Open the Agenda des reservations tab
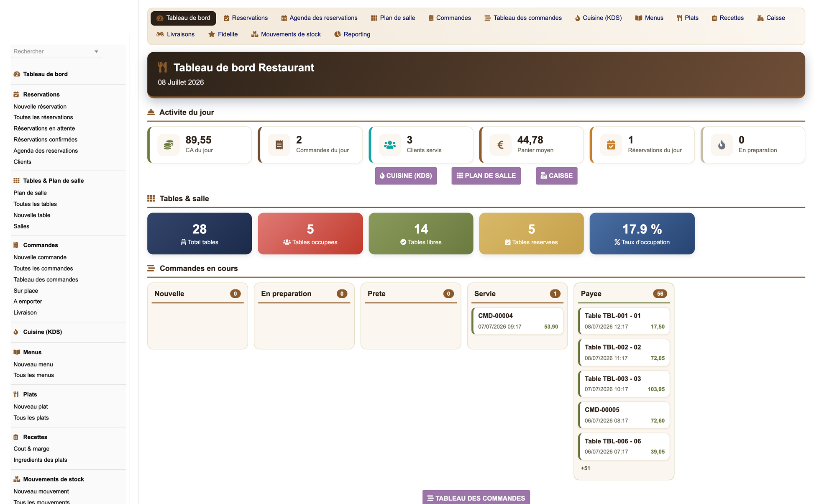The image size is (814, 504). (319, 18)
